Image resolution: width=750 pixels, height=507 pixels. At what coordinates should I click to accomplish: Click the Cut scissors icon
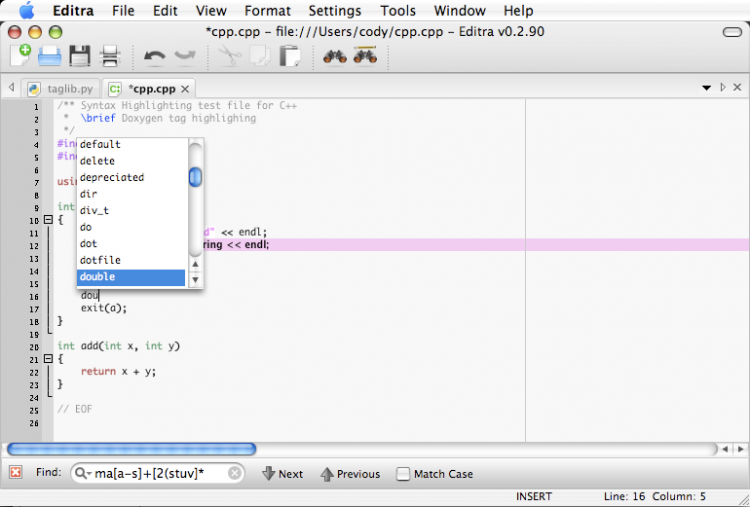coord(230,56)
